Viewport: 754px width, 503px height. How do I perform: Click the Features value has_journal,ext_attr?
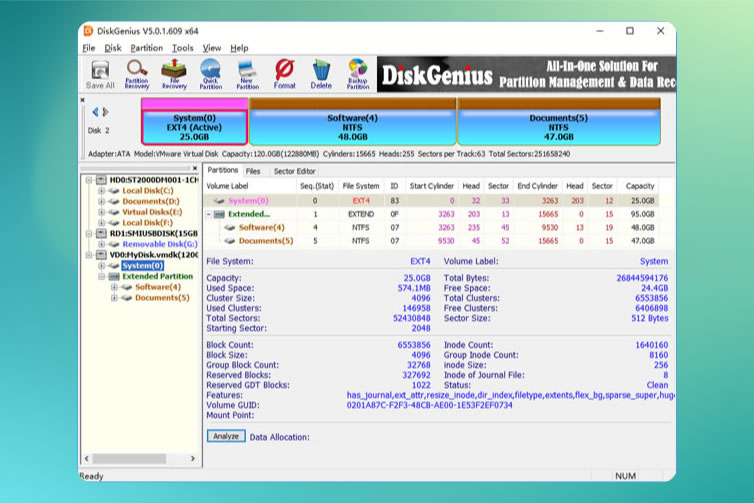(510, 395)
